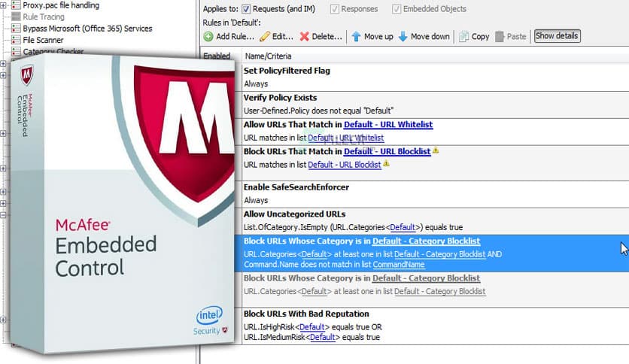Click the File Scanner rule set icon

point(16,40)
